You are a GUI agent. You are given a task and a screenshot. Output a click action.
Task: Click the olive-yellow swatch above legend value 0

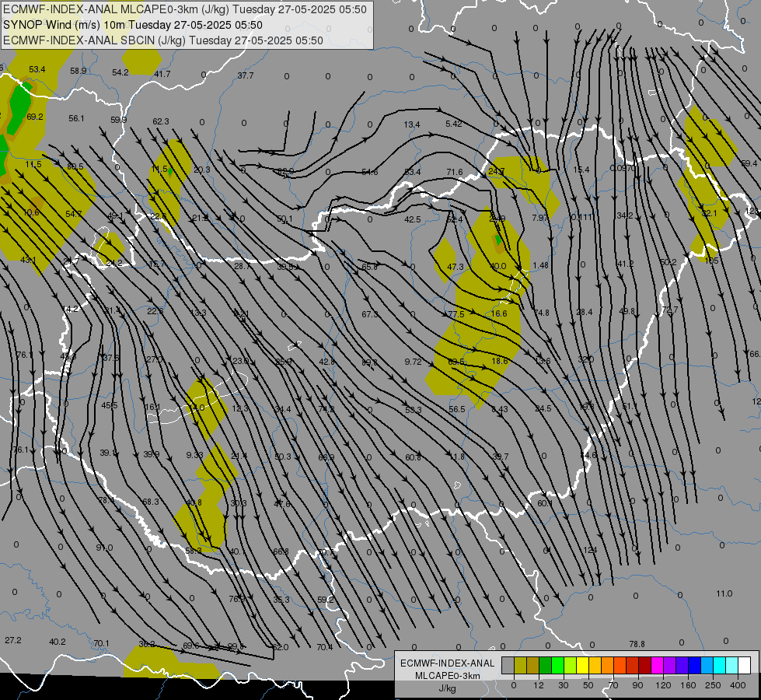(x=521, y=665)
